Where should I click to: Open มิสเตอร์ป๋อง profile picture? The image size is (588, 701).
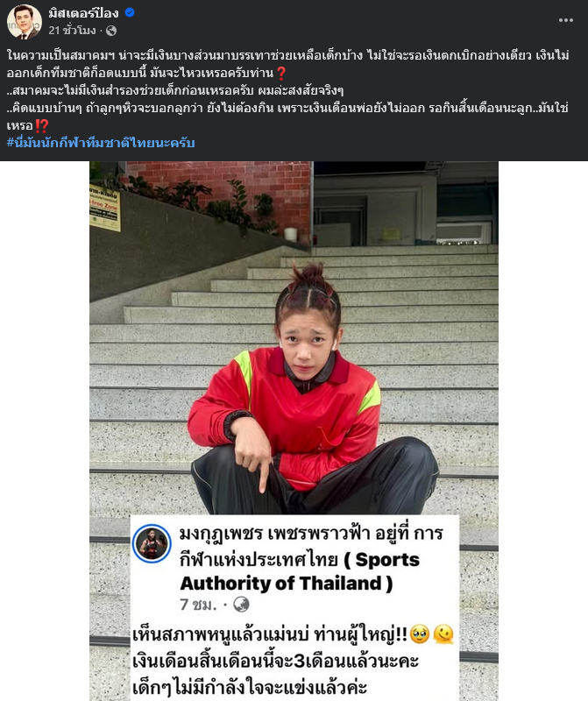(x=25, y=21)
